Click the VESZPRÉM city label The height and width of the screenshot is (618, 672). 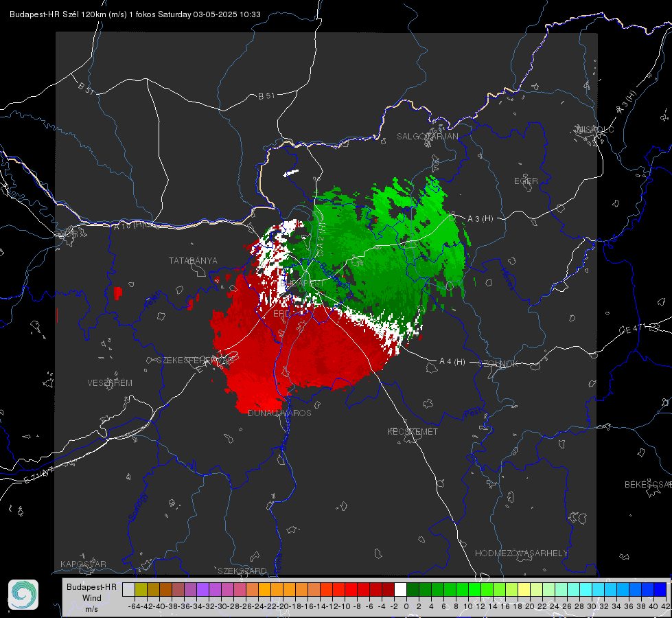point(110,383)
